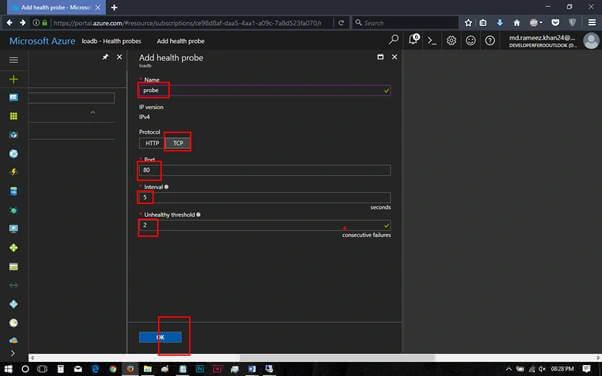Click the Name input field containing probe
The height and width of the screenshot is (376, 602).
pos(265,90)
